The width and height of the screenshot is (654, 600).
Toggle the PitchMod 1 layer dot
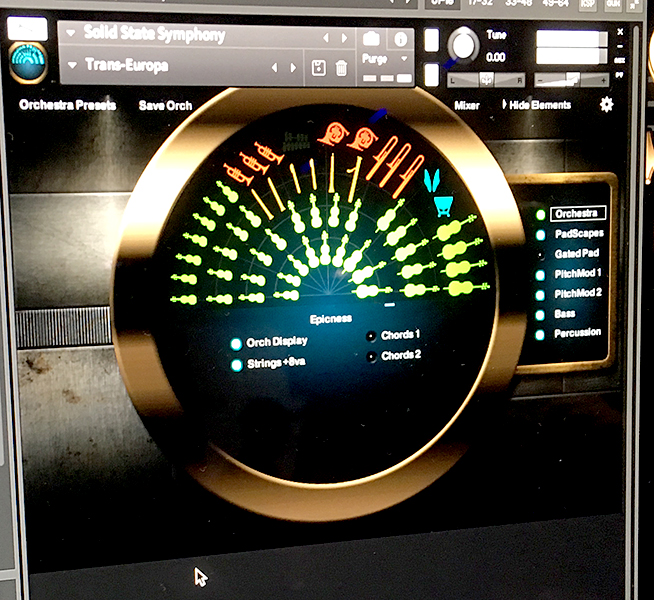(x=540, y=275)
